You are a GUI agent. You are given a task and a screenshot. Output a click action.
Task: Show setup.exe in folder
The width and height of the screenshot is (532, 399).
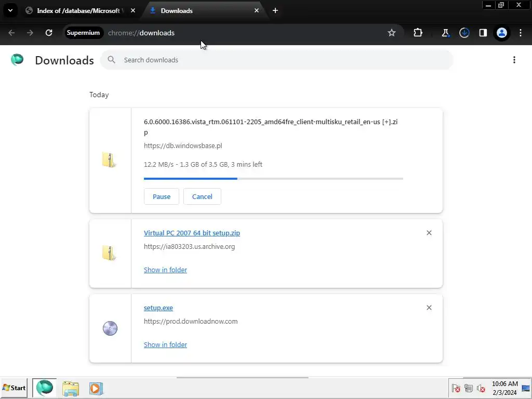pyautogui.click(x=165, y=345)
